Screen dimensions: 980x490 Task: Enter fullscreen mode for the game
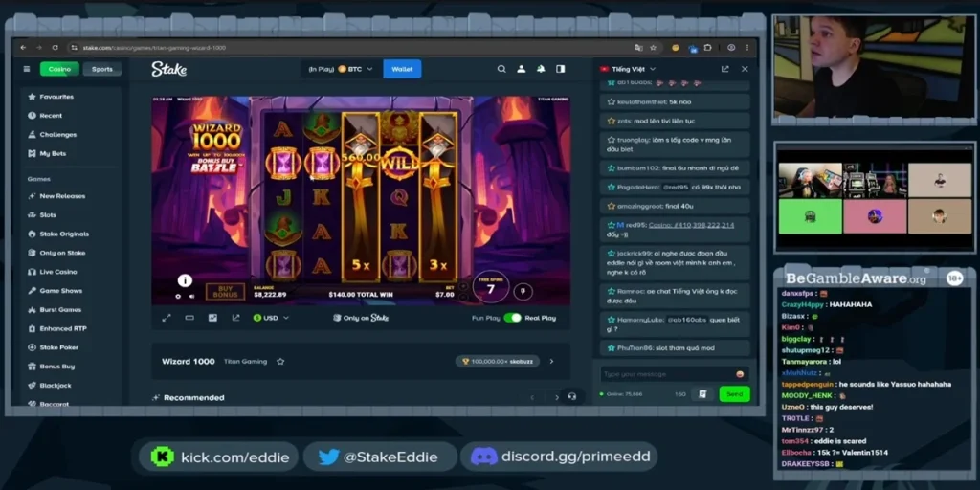click(x=167, y=318)
